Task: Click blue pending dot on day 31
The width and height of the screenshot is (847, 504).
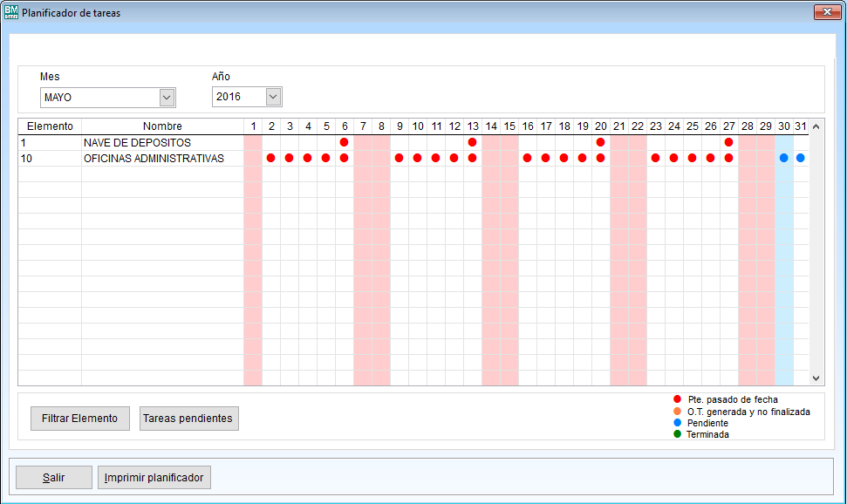Action: pos(800,158)
